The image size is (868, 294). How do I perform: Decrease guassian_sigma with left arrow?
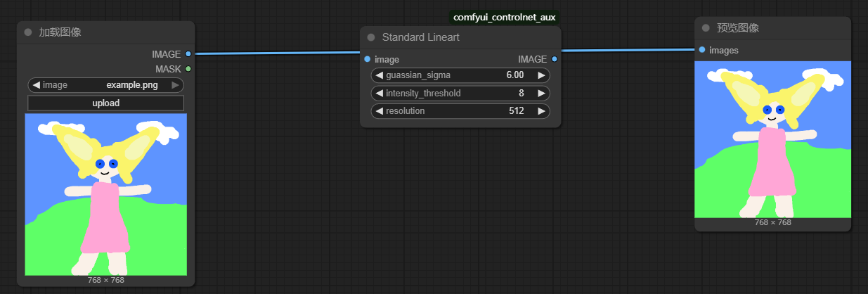coord(379,75)
